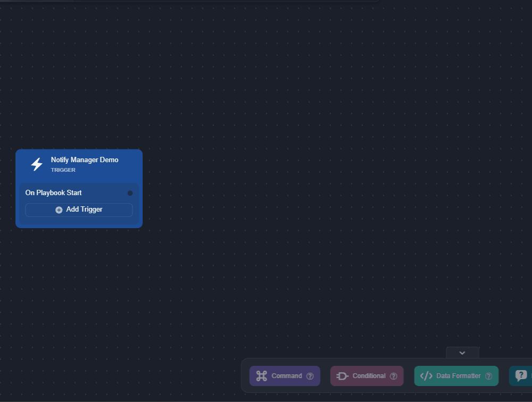Click the question bubble block icon

click(x=521, y=375)
